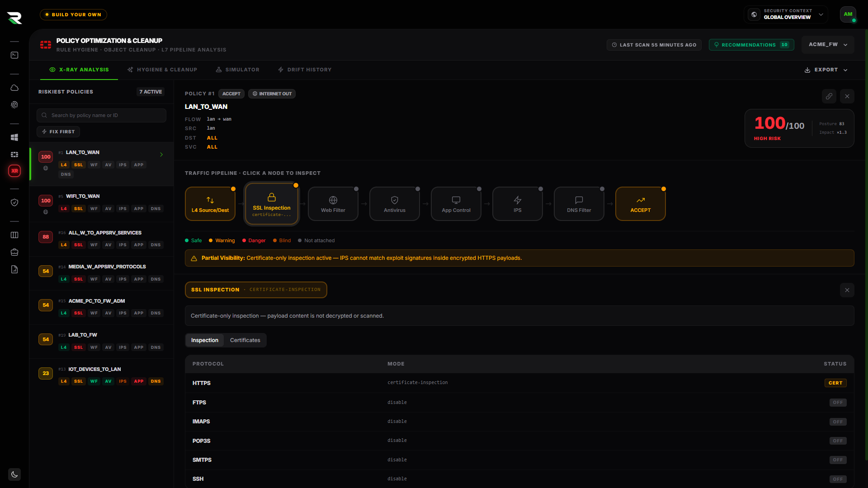Viewport: 868px width, 488px height.
Task: Open the cloud icon in left sidebar
Action: click(14, 88)
